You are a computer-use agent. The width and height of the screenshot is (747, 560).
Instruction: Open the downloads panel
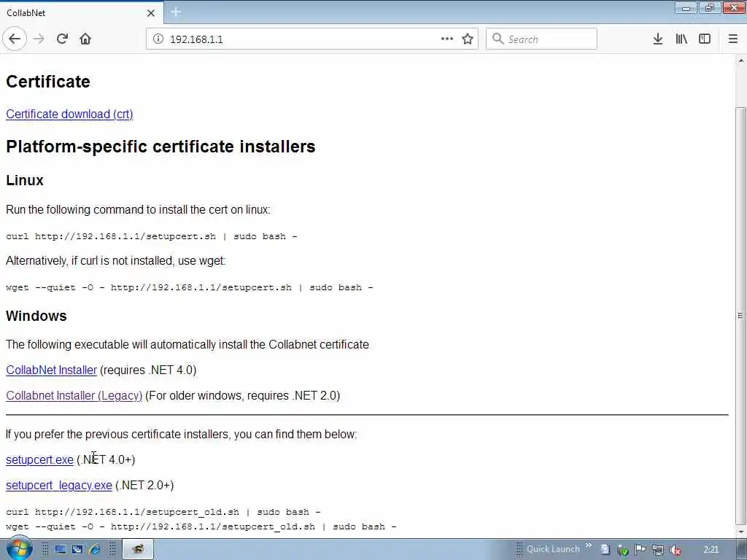658,39
